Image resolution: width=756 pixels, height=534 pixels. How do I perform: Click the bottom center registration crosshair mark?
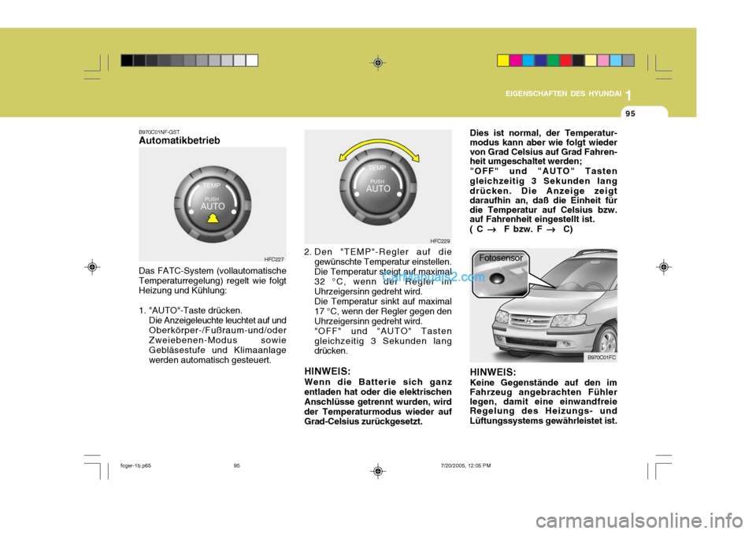pyautogui.click(x=378, y=471)
